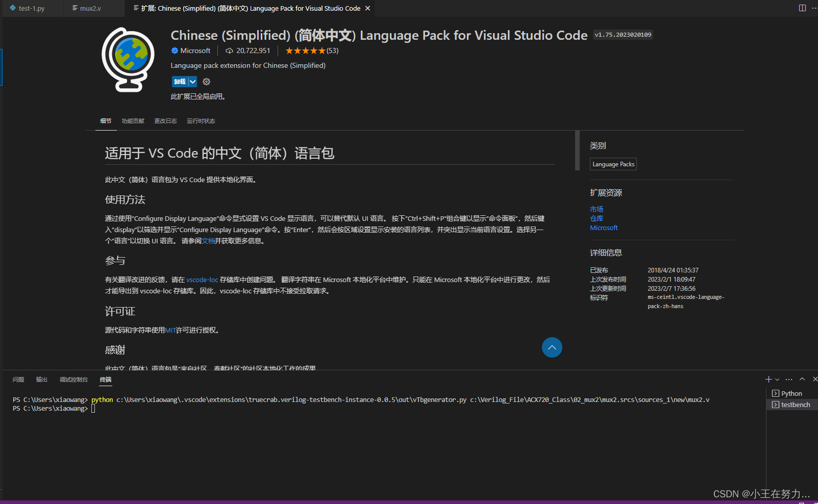Click the extension title heading text
Screen dimensions: 818x504
(379, 35)
